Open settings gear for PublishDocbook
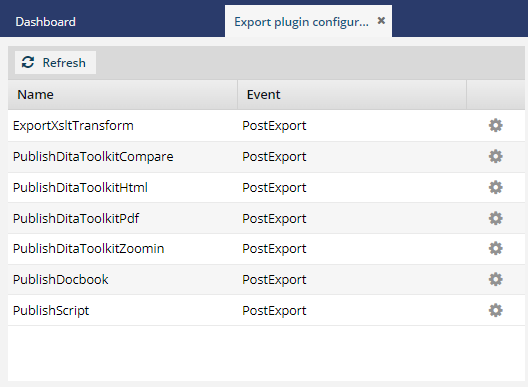 [495, 279]
